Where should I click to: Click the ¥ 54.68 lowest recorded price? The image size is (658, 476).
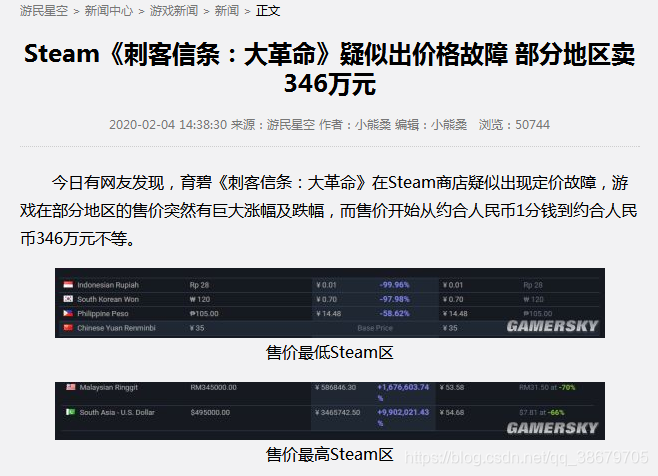click(x=452, y=413)
